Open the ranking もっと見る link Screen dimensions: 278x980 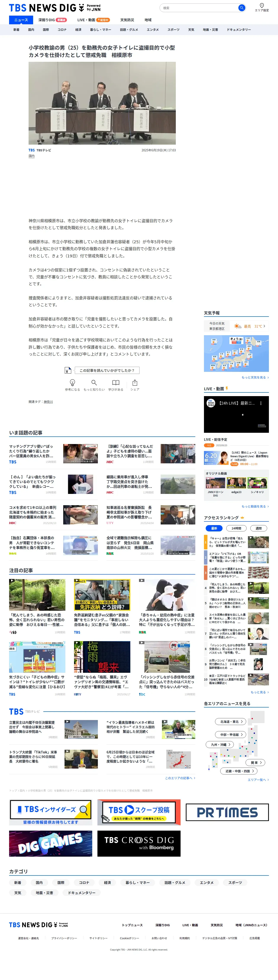pos(259,692)
